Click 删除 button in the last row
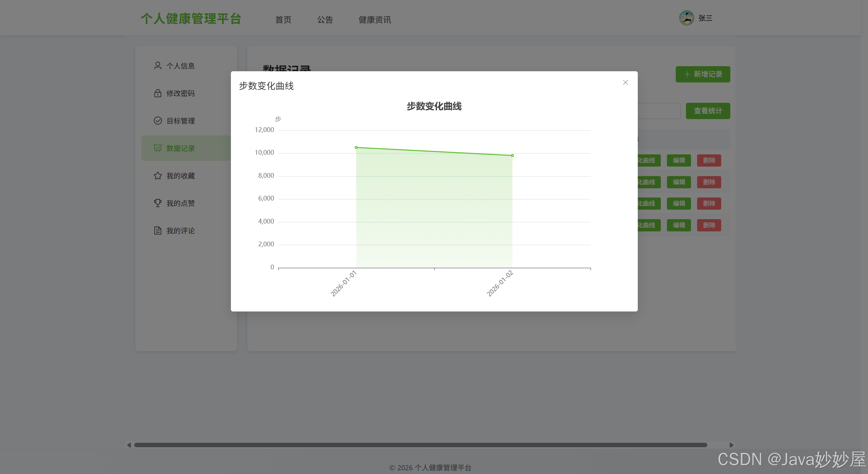Screen dimensions: 868x474 (x=709, y=225)
